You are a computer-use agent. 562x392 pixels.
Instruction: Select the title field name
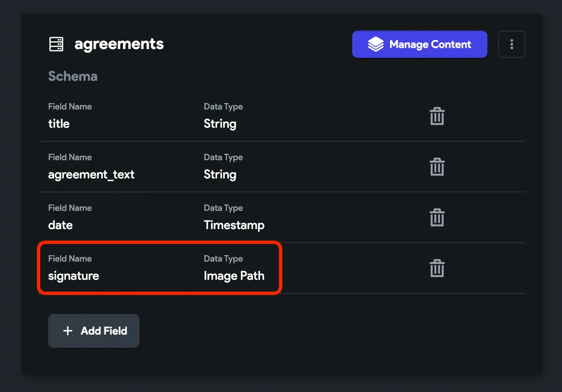[x=59, y=124]
